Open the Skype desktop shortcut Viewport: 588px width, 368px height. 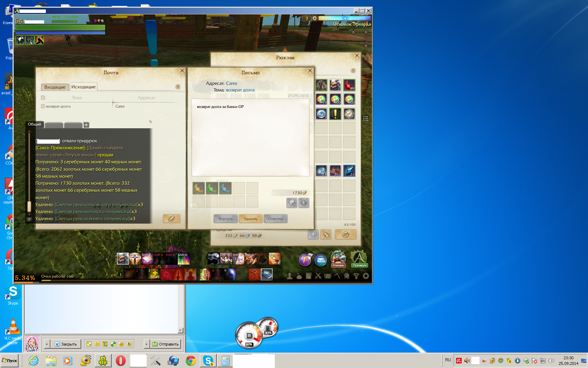click(13, 295)
